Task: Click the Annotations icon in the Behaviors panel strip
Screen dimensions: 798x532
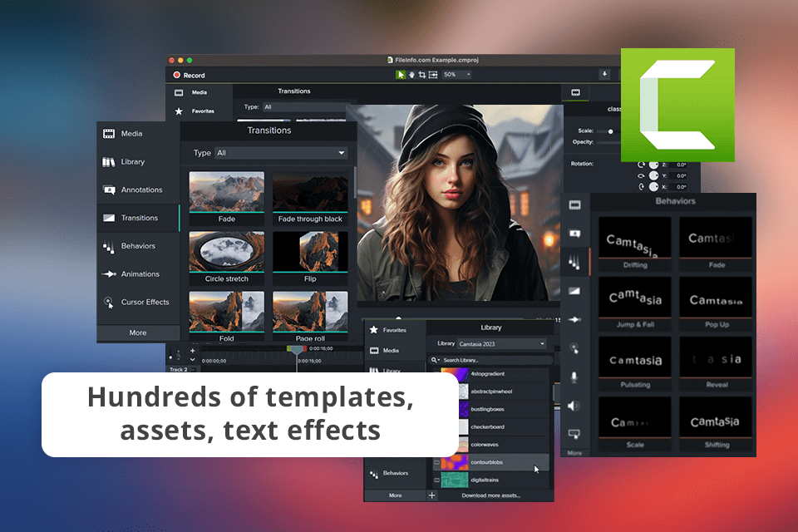Action: click(x=575, y=234)
